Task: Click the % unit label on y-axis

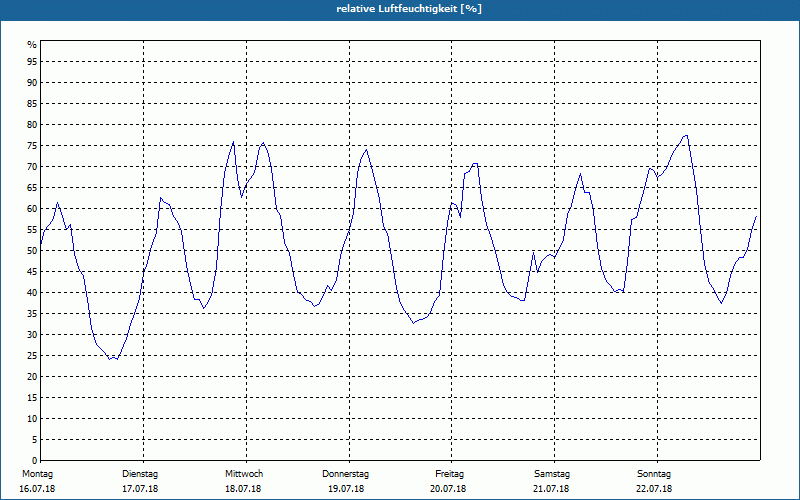Action: 32,45
